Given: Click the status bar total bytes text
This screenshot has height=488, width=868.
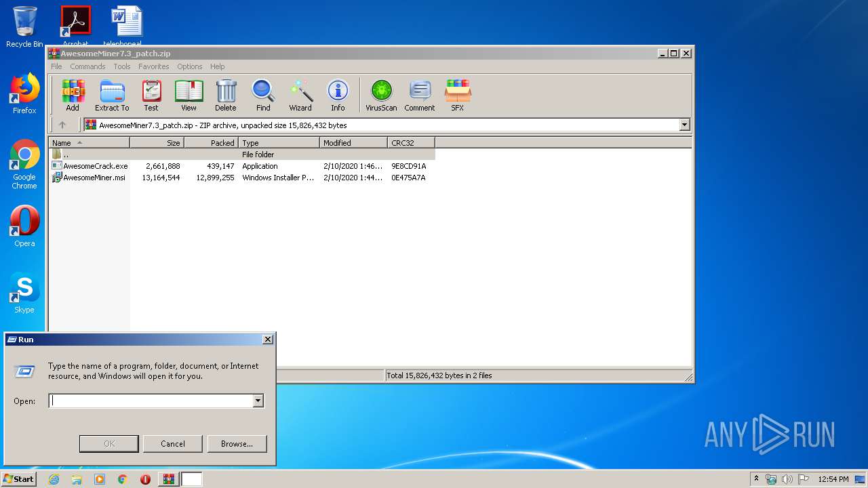Looking at the screenshot, I should (439, 375).
